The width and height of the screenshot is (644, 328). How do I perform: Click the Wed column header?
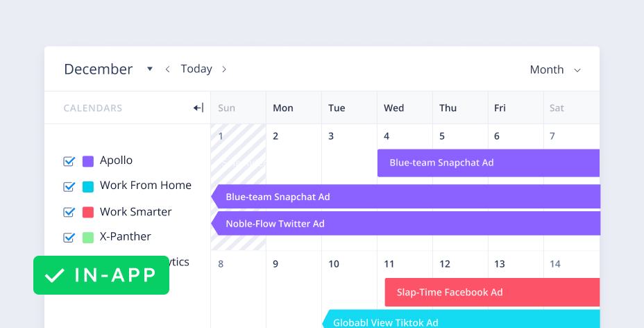(x=393, y=108)
